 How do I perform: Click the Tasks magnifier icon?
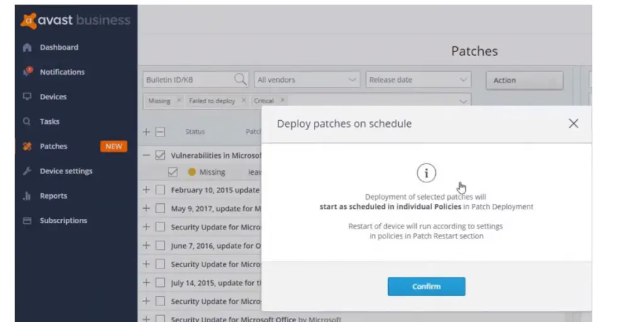(x=27, y=121)
